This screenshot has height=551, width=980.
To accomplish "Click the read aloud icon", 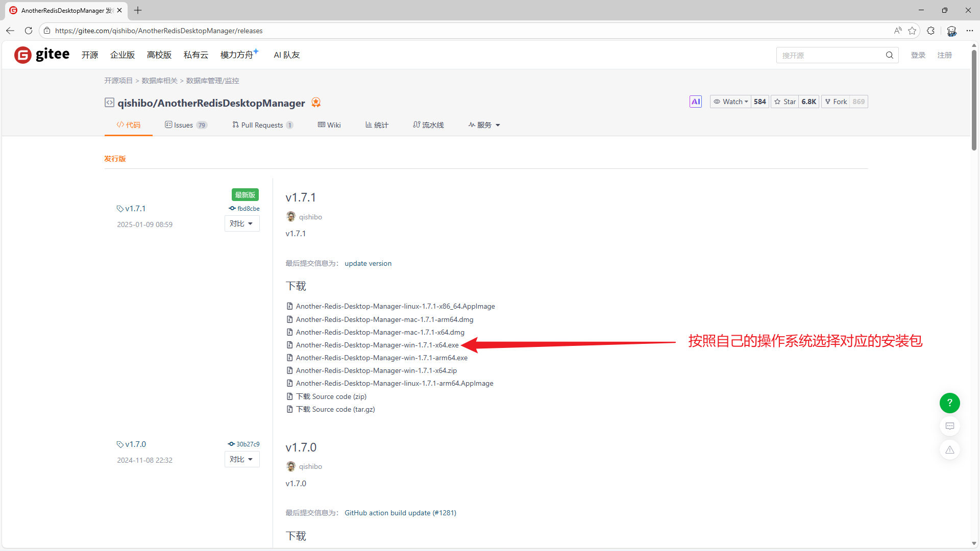I will pos(898,31).
